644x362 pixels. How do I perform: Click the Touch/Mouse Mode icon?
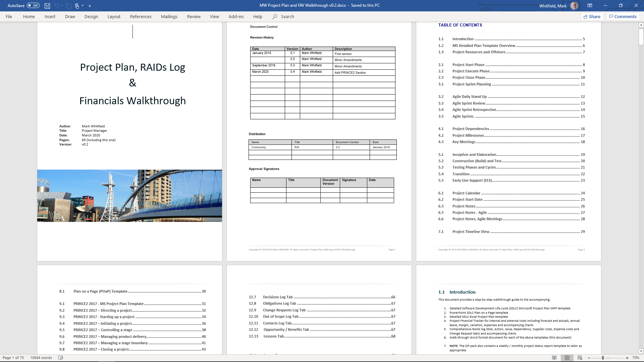click(x=77, y=6)
